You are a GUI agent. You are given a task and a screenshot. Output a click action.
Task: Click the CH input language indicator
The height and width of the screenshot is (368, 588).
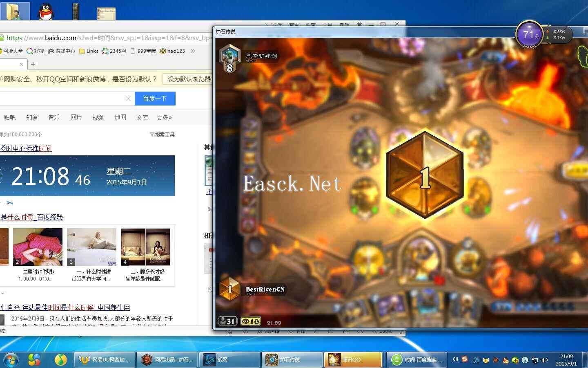[455, 359]
